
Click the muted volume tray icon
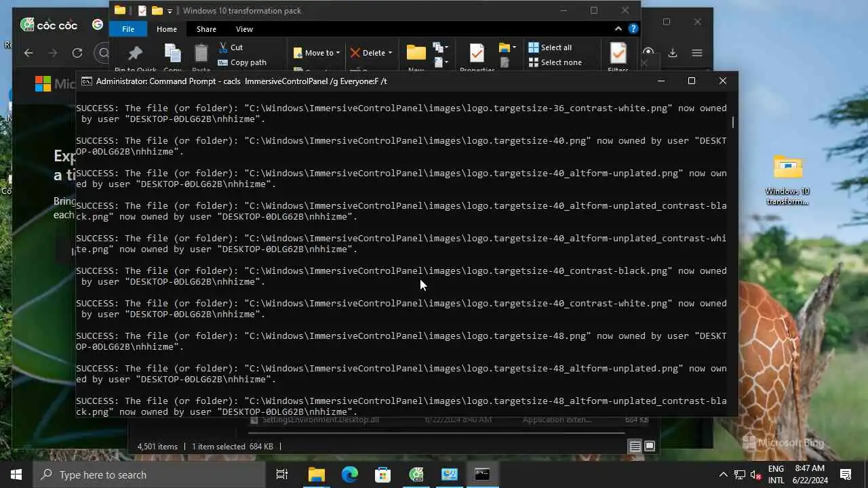(755, 474)
